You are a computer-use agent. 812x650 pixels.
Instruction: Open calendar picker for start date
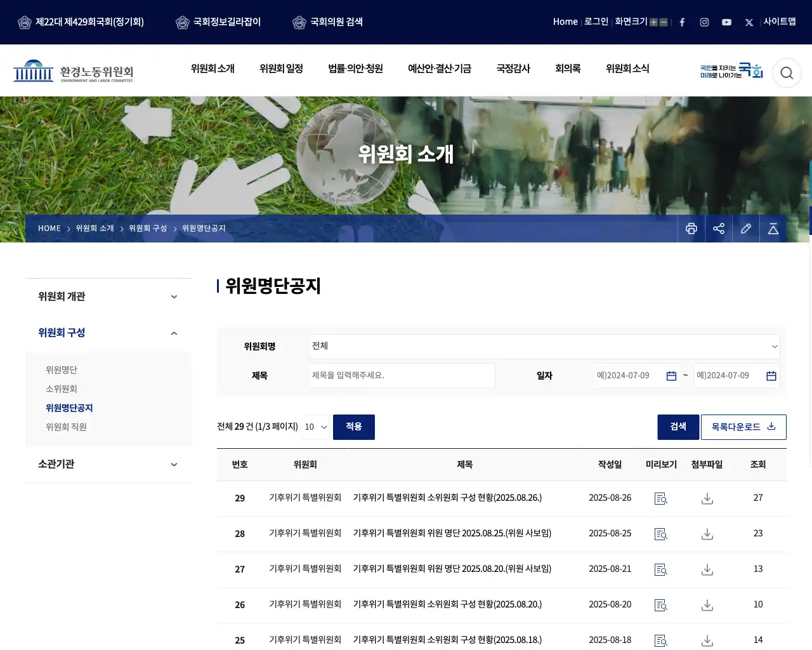671,376
